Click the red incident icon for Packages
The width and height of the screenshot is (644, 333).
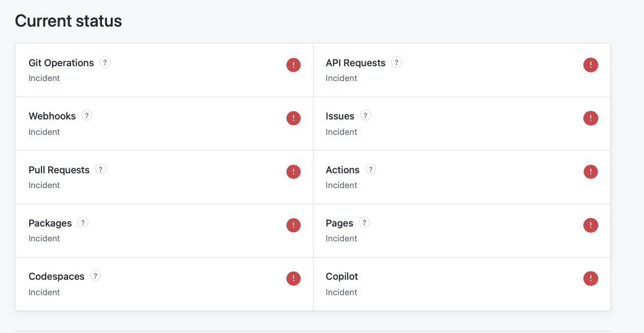coord(293,225)
